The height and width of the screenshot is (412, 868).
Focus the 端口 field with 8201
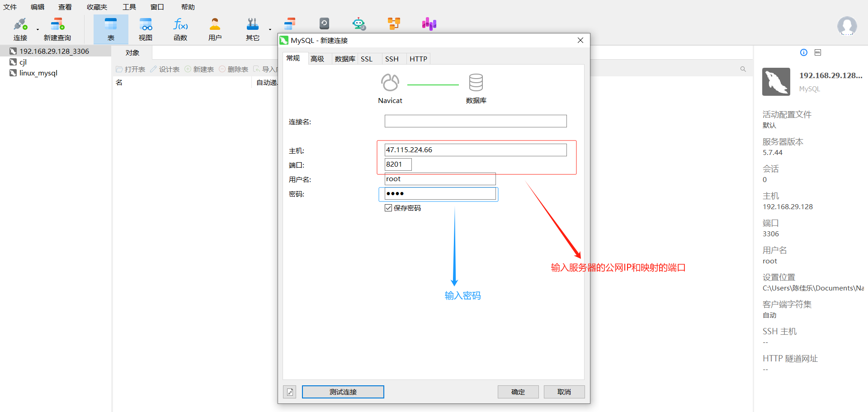tap(398, 164)
